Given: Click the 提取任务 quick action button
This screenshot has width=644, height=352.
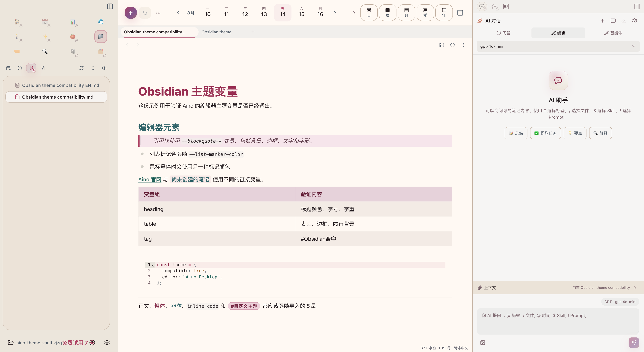Looking at the screenshot, I should pyautogui.click(x=545, y=133).
